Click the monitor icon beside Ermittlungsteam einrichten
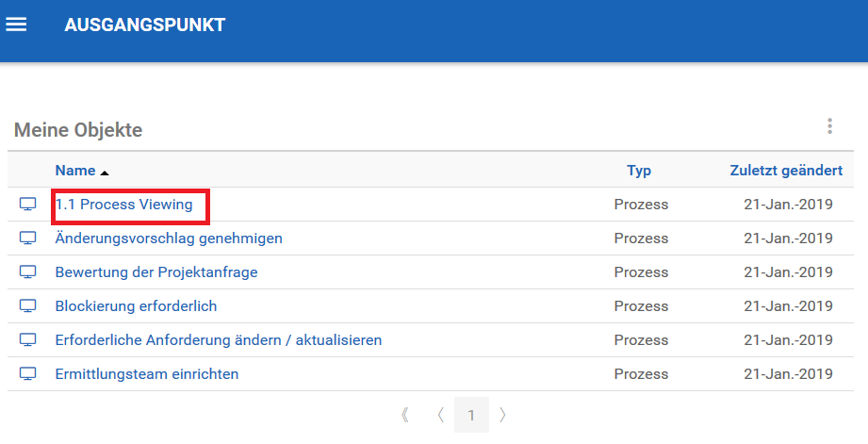Viewport: 868px width, 444px height. pos(28,374)
